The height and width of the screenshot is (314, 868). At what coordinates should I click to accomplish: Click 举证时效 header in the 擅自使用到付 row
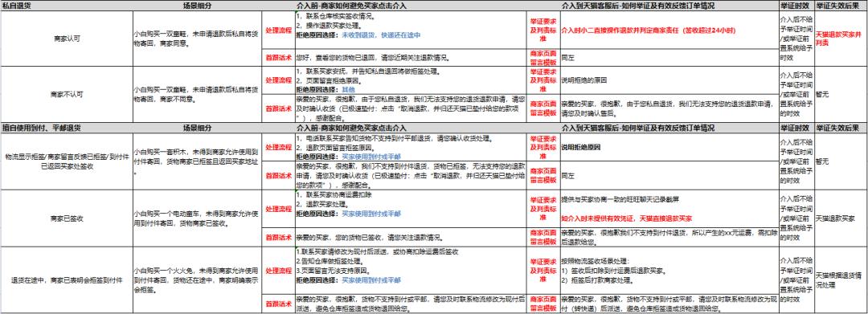(796, 128)
